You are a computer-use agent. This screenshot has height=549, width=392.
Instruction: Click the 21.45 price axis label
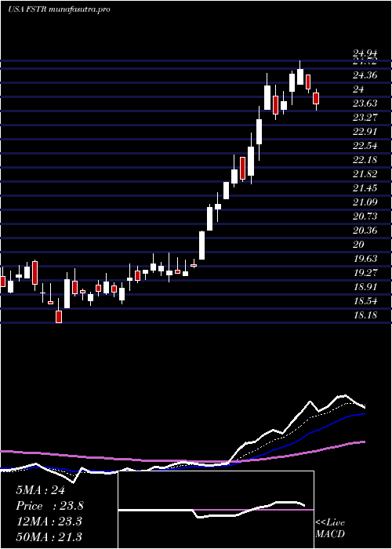365,188
